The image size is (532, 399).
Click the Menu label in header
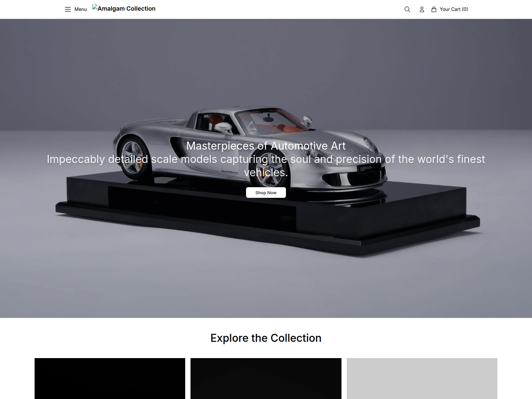[80, 9]
